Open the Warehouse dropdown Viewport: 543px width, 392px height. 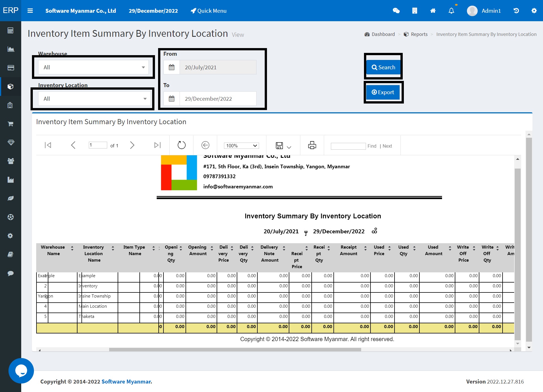coord(93,67)
